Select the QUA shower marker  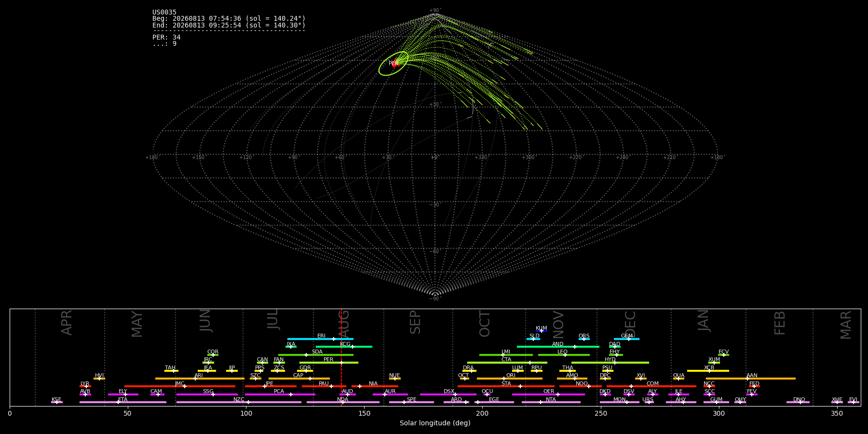pos(678,379)
